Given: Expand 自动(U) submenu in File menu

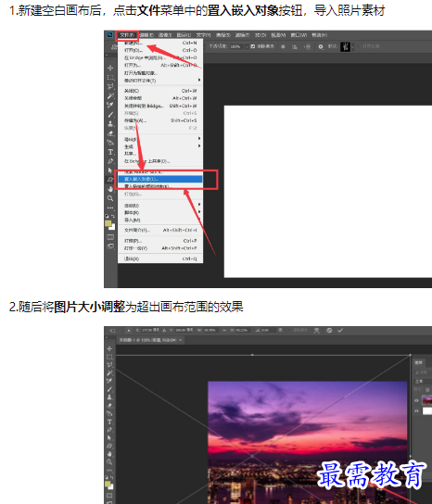Looking at the screenshot, I should pyautogui.click(x=159, y=206).
